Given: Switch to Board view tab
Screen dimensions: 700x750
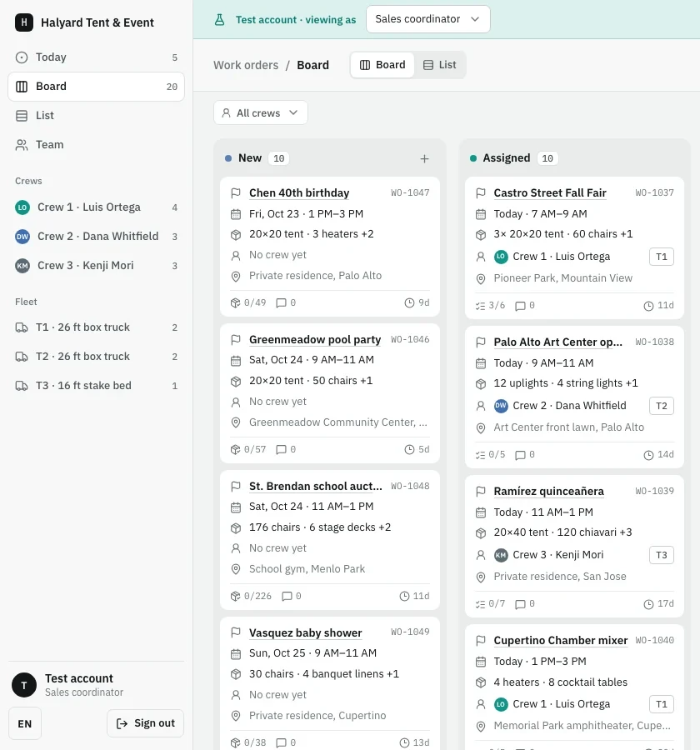Looking at the screenshot, I should click(382, 65).
